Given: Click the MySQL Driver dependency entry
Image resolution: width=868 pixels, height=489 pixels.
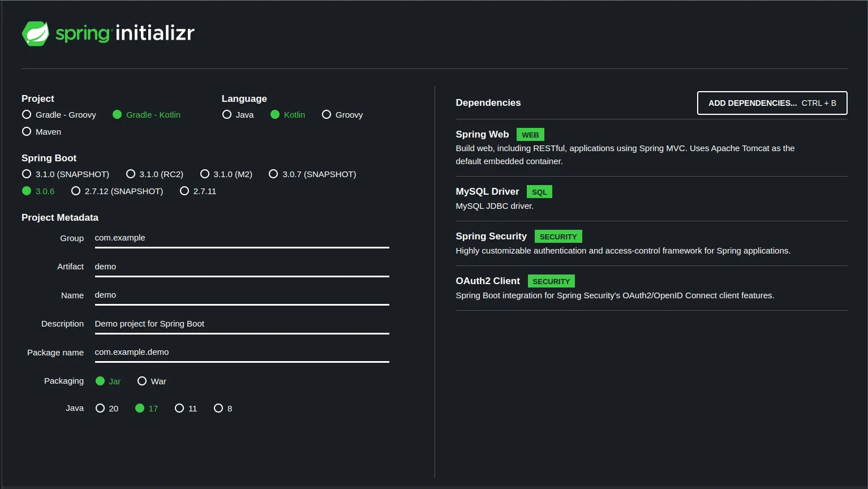Looking at the screenshot, I should click(651, 198).
